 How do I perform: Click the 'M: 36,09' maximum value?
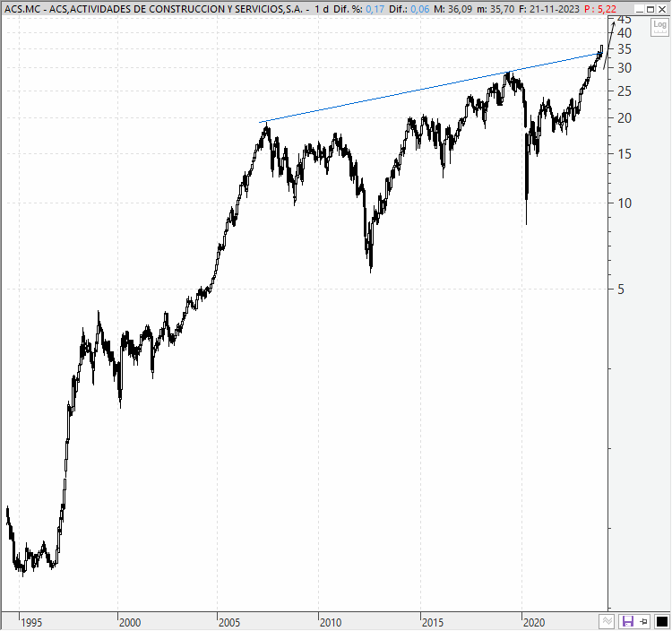(452, 9)
